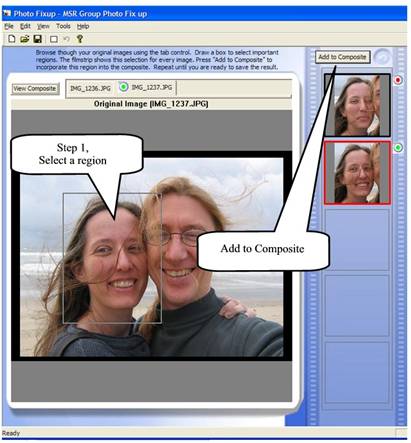Click the green circle on the IMG_1237.JPG tab
This screenshot has width=411, height=443.
tap(124, 87)
